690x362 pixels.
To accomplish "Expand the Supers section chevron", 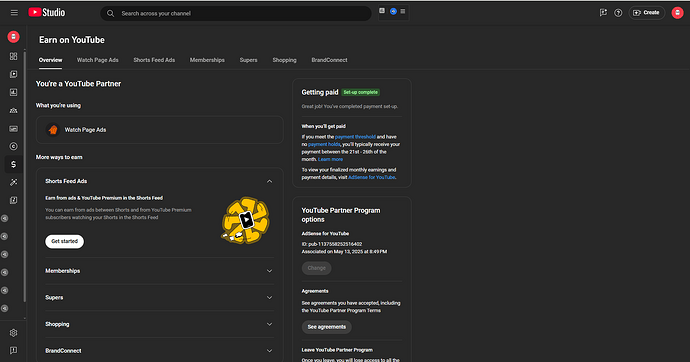I will point(269,298).
